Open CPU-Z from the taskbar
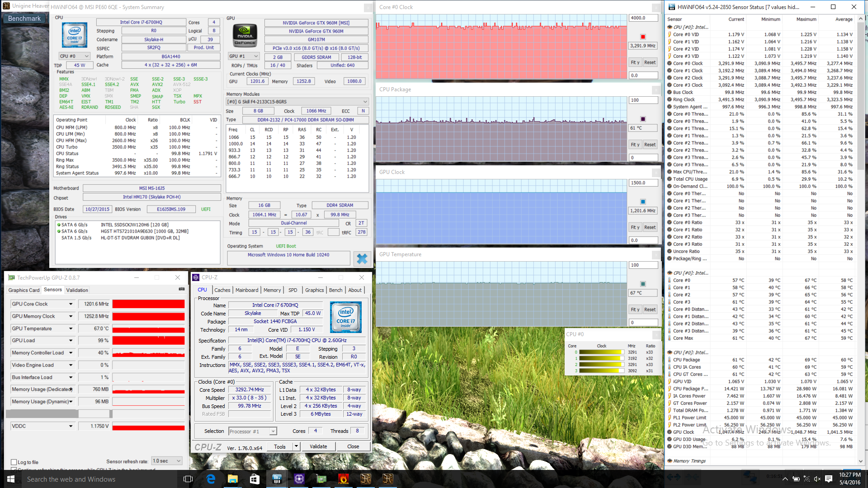 point(299,479)
